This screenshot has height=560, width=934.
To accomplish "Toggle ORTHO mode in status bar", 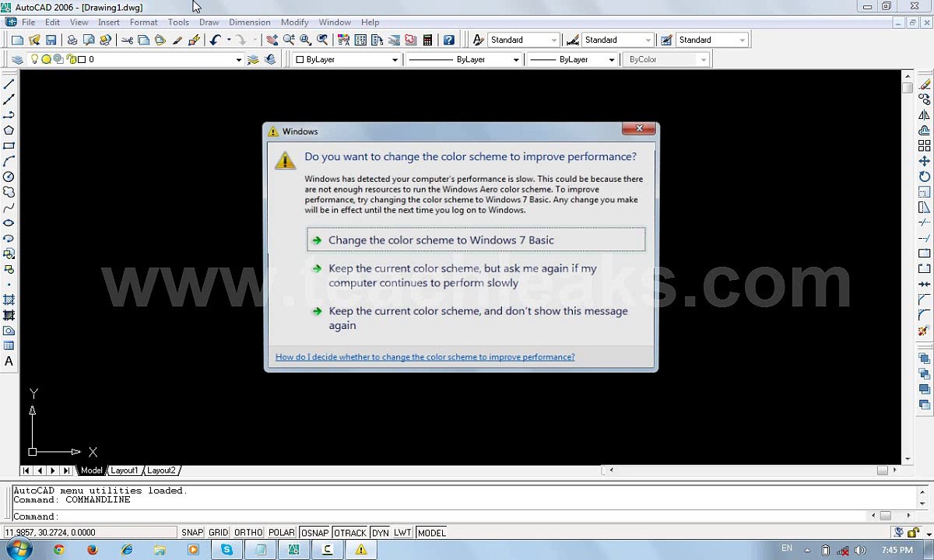I will click(x=248, y=533).
